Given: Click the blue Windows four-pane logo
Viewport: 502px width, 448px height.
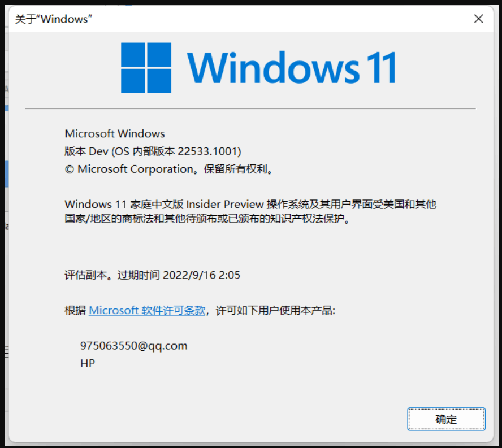Looking at the screenshot, I should pos(146,68).
